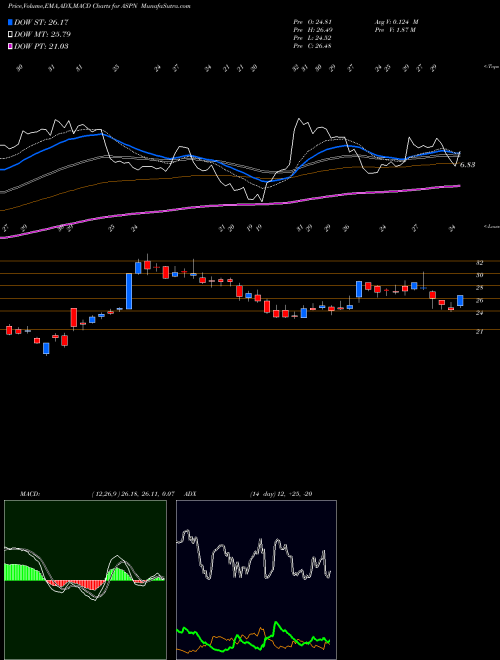Click the 'Pre C: 26.48' value
This screenshot has width=500, height=660.
(x=312, y=46)
